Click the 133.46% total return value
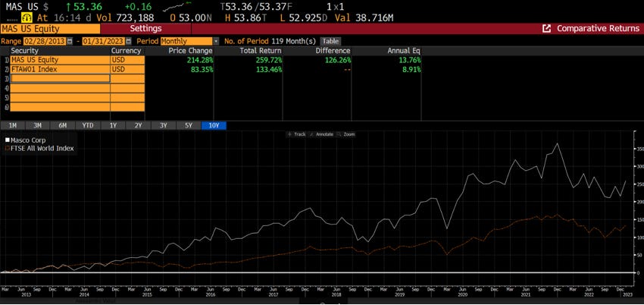 click(268, 70)
